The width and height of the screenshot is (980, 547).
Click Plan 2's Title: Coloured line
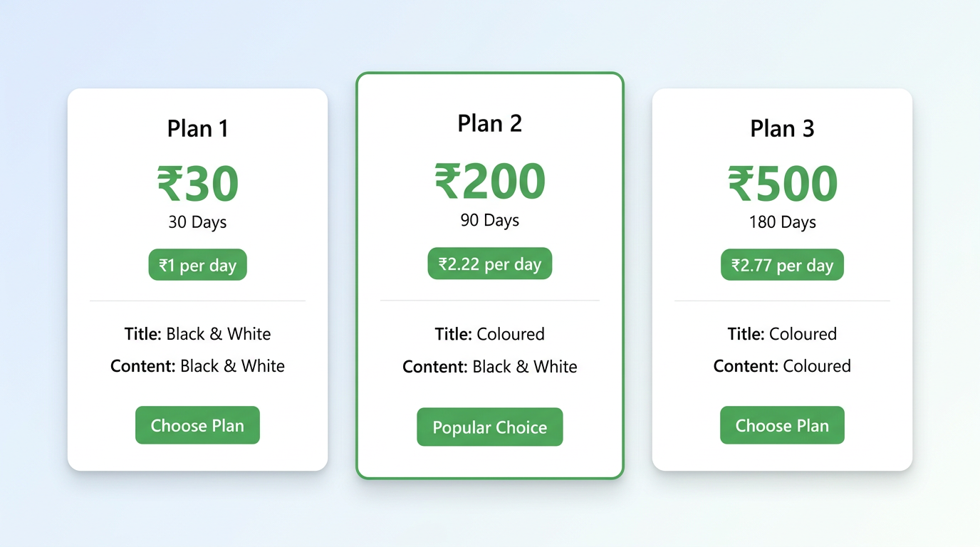pos(490,334)
